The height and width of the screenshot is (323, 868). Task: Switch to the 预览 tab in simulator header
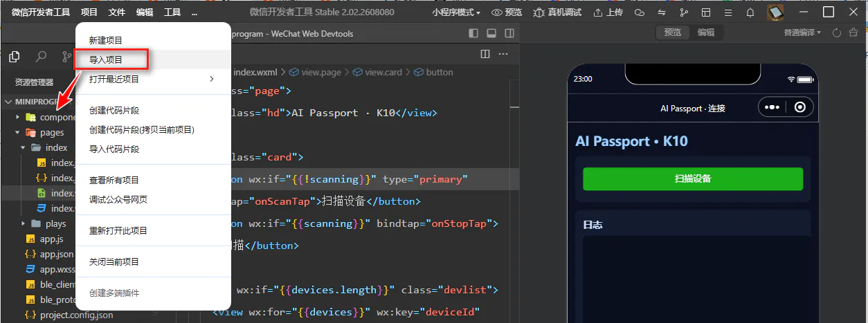(x=673, y=33)
